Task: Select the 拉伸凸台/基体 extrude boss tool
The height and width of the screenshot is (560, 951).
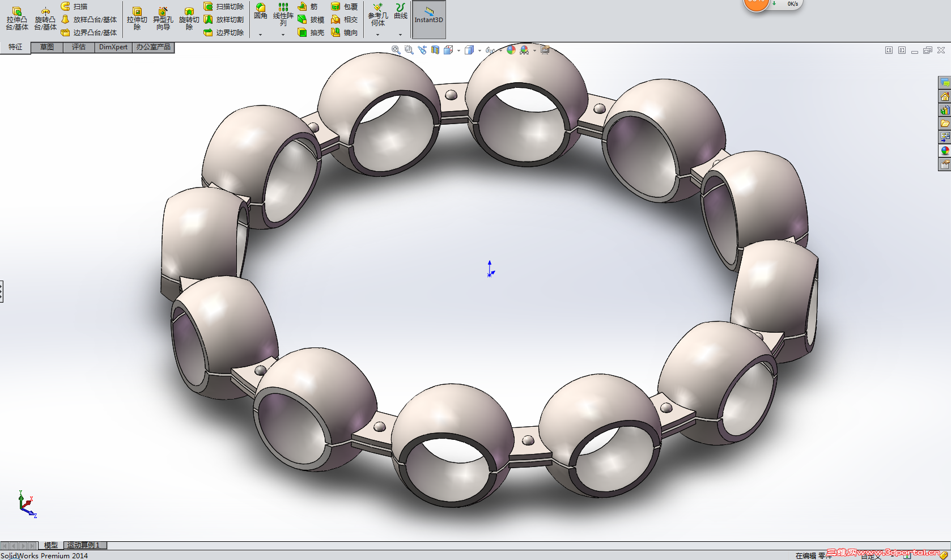Action: tap(17, 19)
